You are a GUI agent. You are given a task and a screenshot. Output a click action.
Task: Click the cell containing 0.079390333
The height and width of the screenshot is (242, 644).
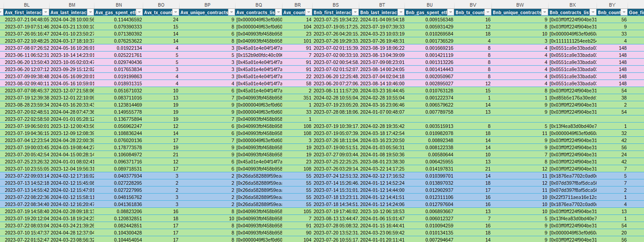point(119,26)
